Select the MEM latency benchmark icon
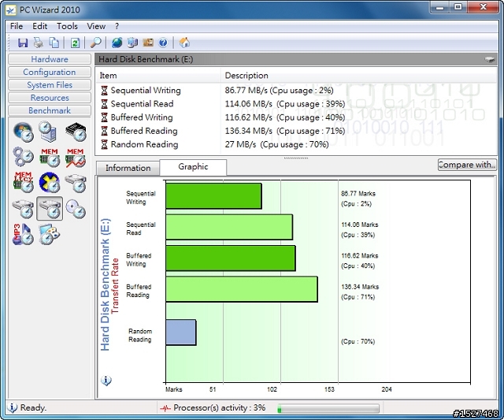504x420 pixels. [24, 182]
